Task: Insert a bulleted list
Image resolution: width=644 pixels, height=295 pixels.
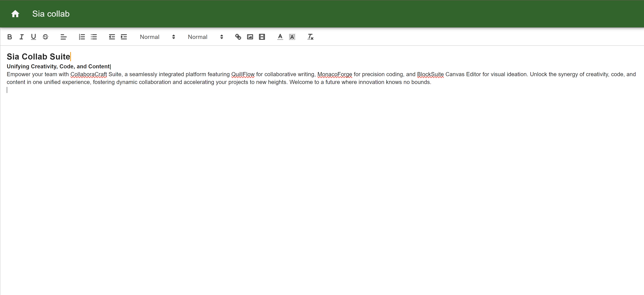Action: click(94, 37)
